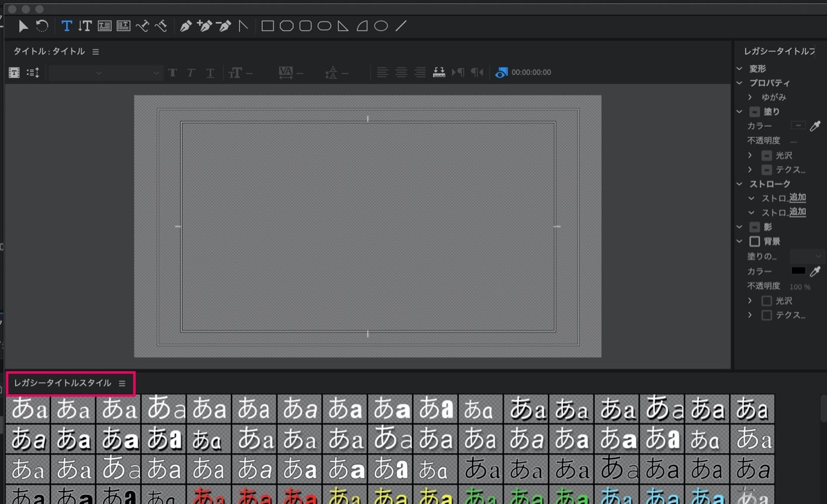Toggle 光沢 checkbox under 塗り
The height and width of the screenshot is (504, 827).
coord(766,156)
